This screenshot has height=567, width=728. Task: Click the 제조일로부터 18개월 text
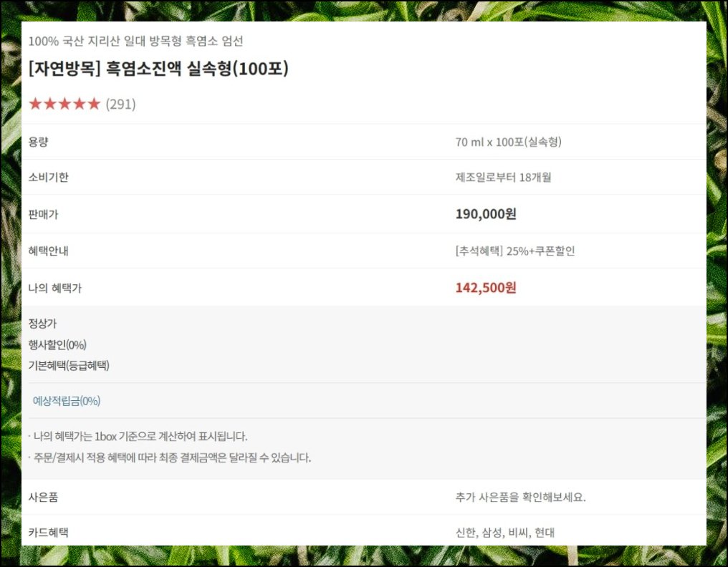[x=503, y=178]
